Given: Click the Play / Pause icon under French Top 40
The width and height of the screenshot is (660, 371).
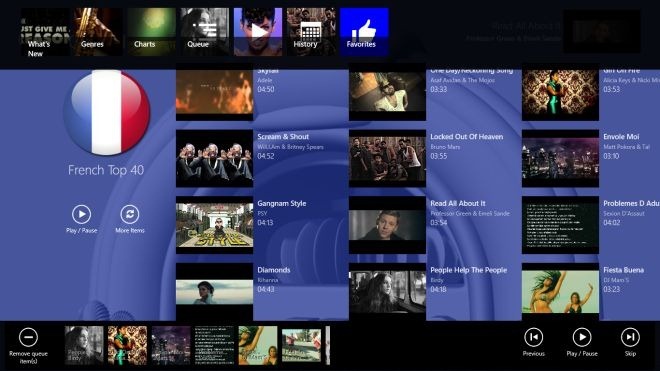Looking at the screenshot, I should [x=82, y=214].
